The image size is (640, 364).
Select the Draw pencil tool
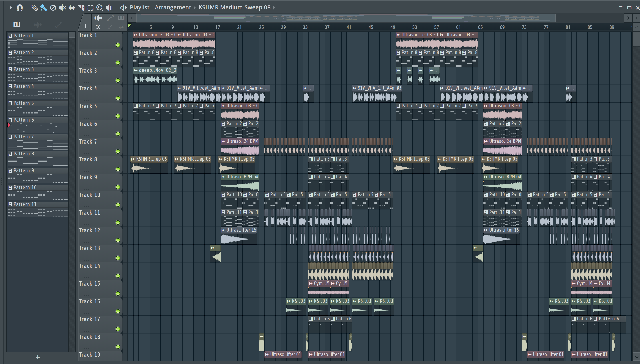tap(34, 8)
